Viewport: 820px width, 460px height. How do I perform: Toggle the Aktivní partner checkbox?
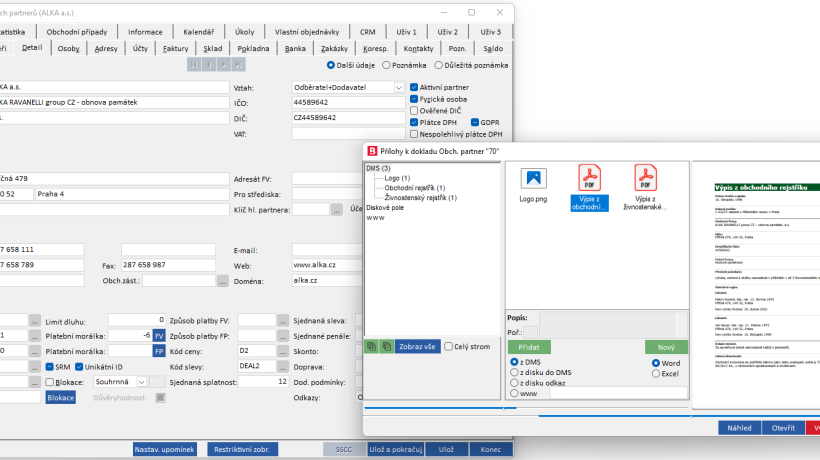point(414,87)
